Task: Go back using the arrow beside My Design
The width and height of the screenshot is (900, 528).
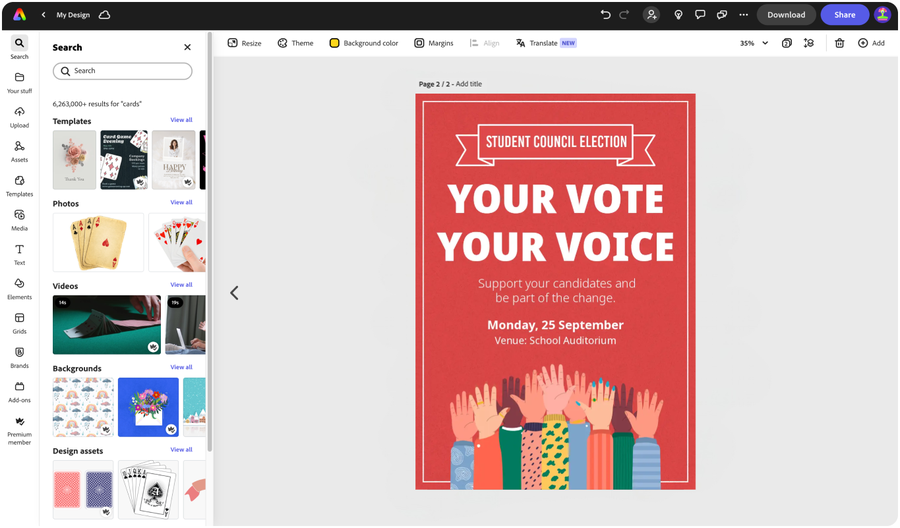Action: (44, 15)
